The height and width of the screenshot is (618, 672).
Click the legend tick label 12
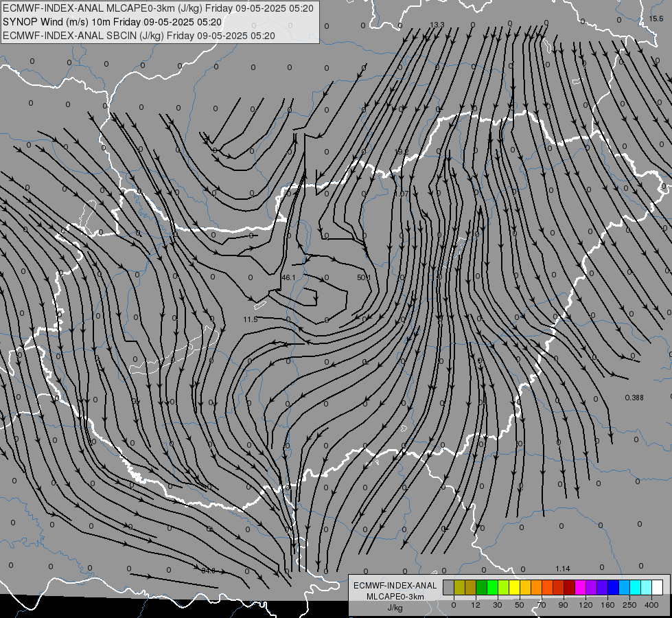click(476, 605)
